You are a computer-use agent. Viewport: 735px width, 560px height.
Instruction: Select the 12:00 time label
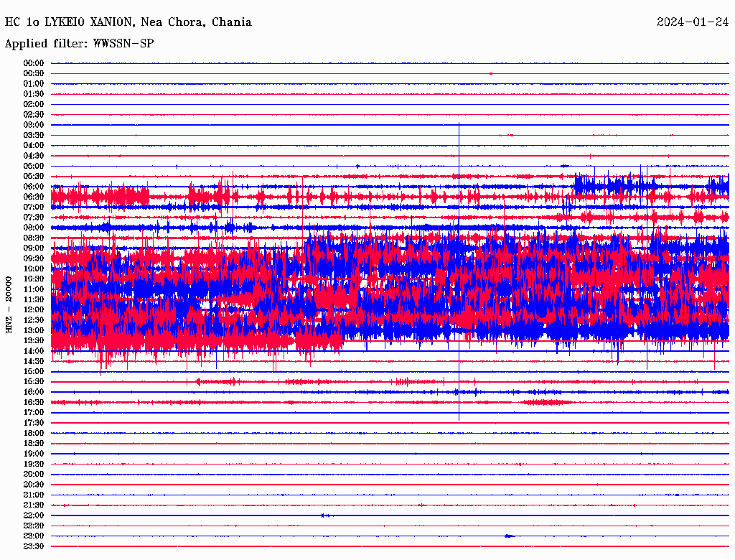34,310
